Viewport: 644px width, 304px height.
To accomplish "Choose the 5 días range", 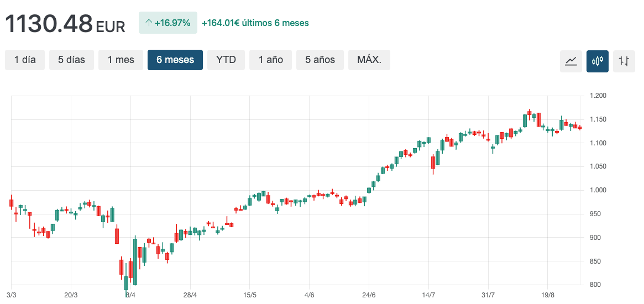I will coord(72,60).
